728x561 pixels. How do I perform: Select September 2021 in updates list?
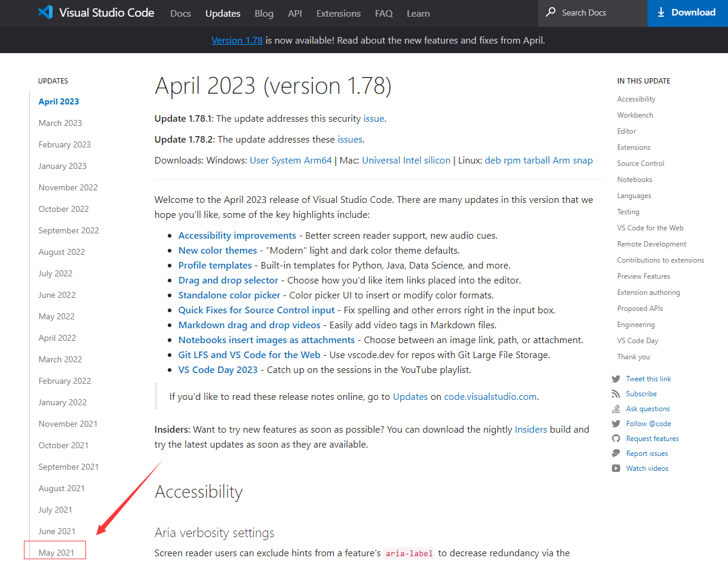tap(69, 467)
